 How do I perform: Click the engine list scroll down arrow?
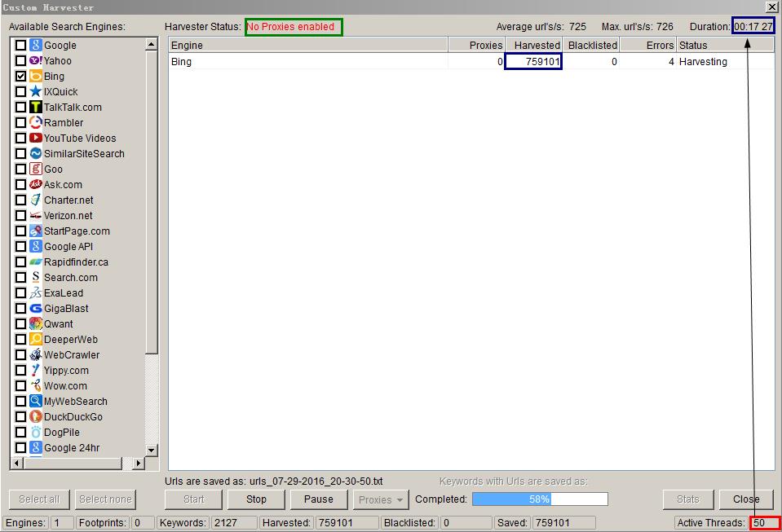152,450
